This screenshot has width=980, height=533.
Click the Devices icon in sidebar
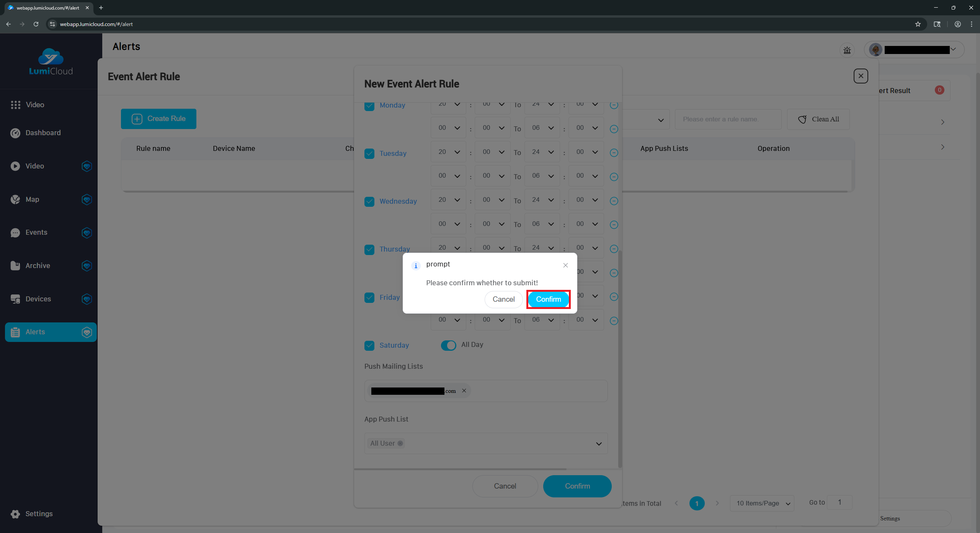pos(15,299)
